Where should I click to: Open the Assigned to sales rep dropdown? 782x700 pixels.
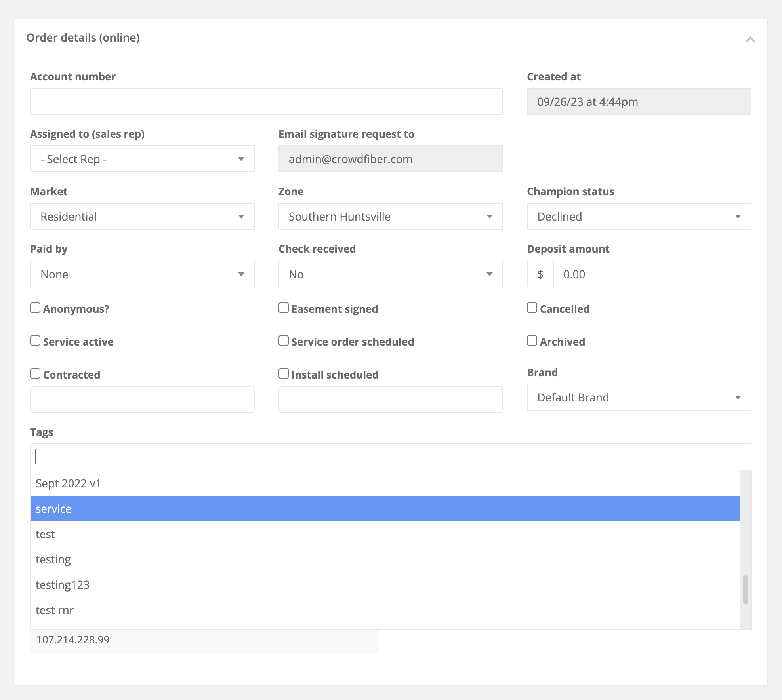142,159
